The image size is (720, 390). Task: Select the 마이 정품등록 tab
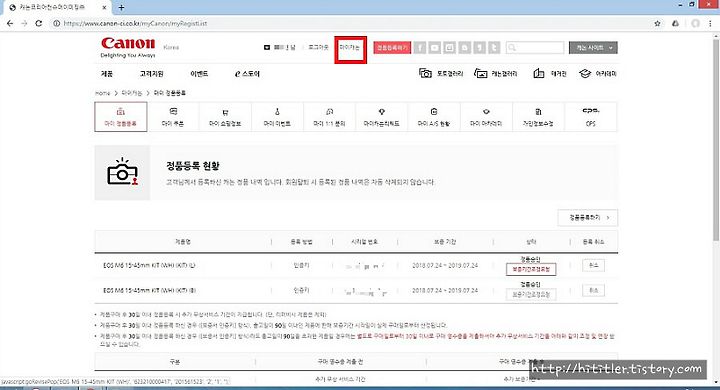click(x=121, y=117)
